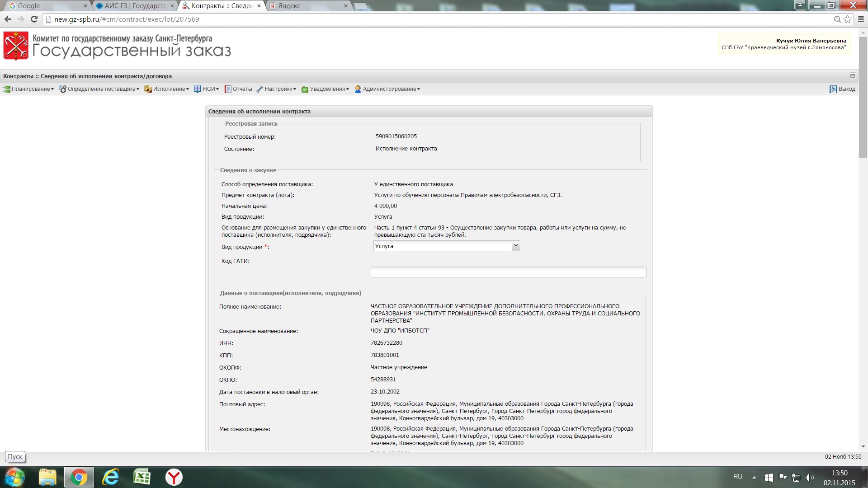The height and width of the screenshot is (488, 868).
Task: Click the Выход logout icon
Action: coord(833,89)
